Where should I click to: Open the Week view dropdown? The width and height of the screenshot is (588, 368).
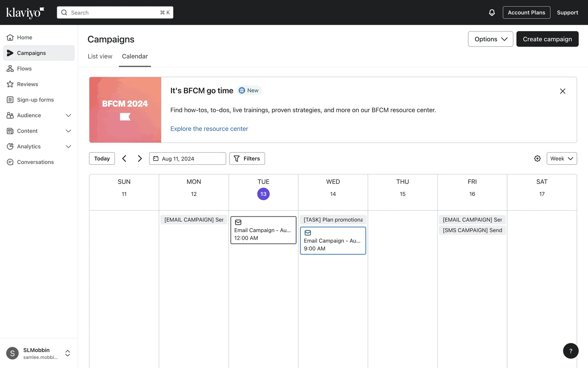[x=561, y=159]
